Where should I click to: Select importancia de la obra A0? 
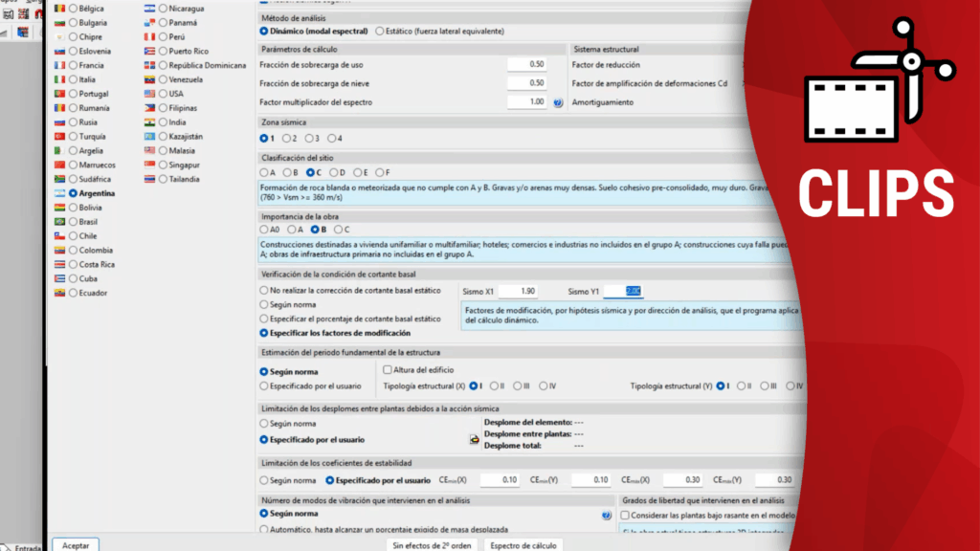[265, 230]
